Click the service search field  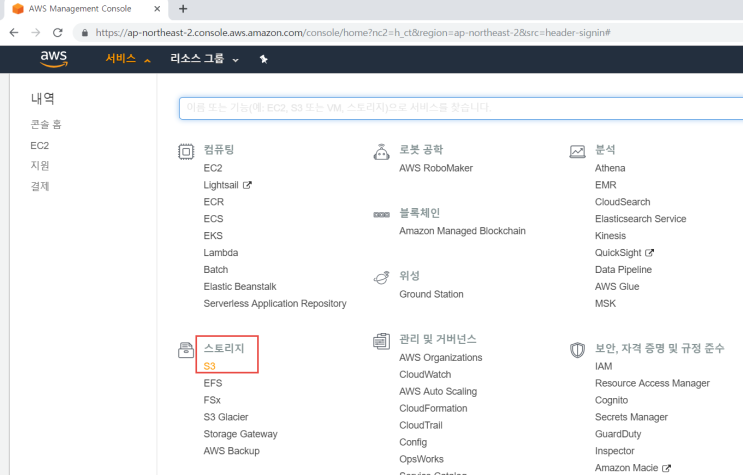(461, 108)
